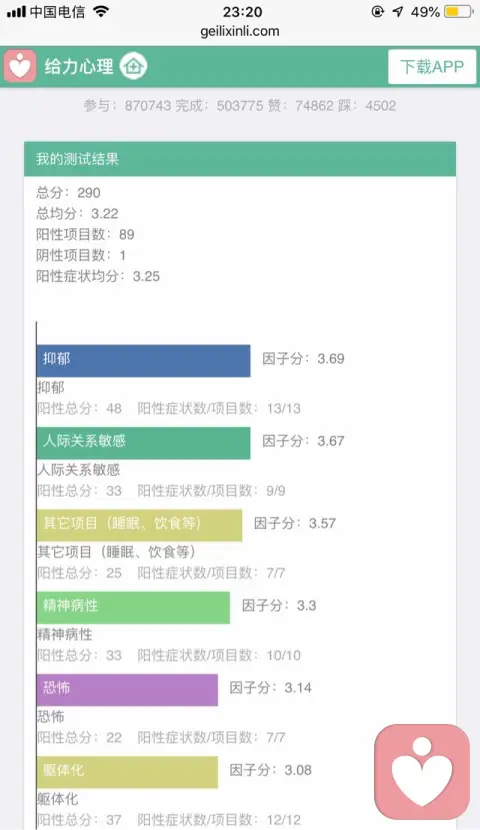This screenshot has height=830, width=480.
Task: Tap the Wi-Fi signal icon
Action: coord(101,12)
